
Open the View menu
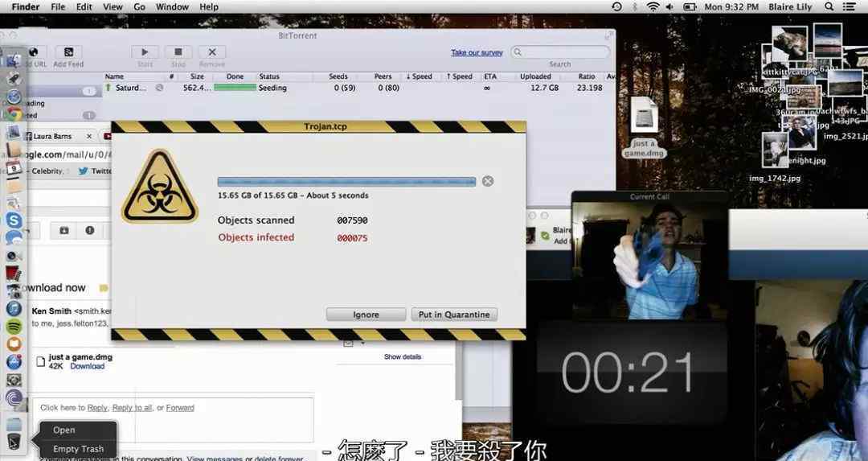click(x=113, y=6)
